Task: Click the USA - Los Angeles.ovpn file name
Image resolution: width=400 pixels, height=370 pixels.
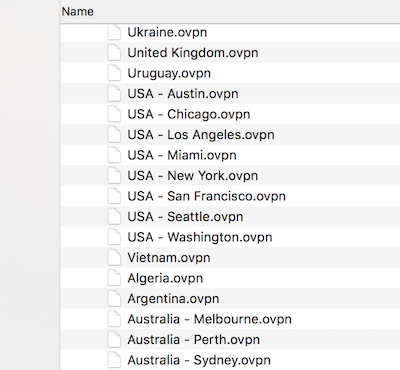Action: tap(201, 135)
